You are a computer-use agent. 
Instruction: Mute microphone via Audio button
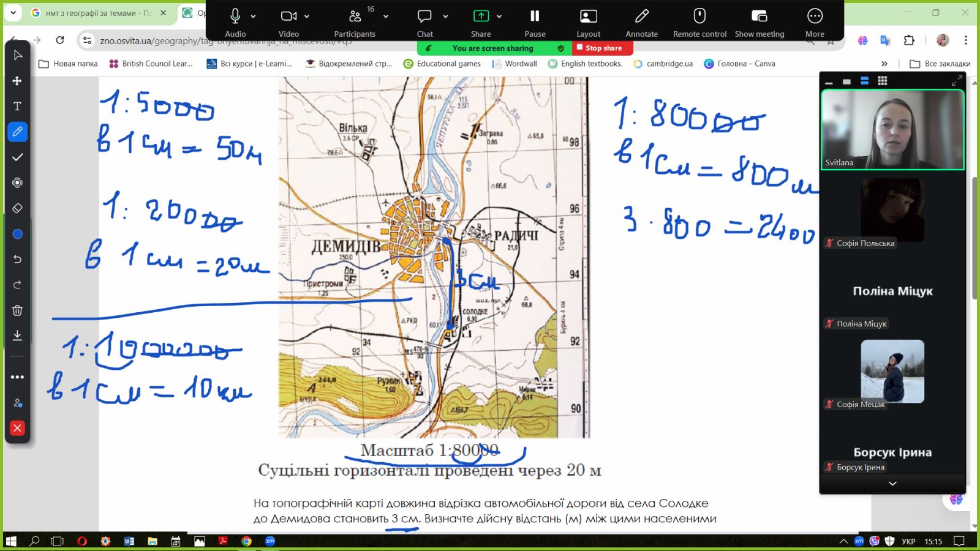pos(235,21)
